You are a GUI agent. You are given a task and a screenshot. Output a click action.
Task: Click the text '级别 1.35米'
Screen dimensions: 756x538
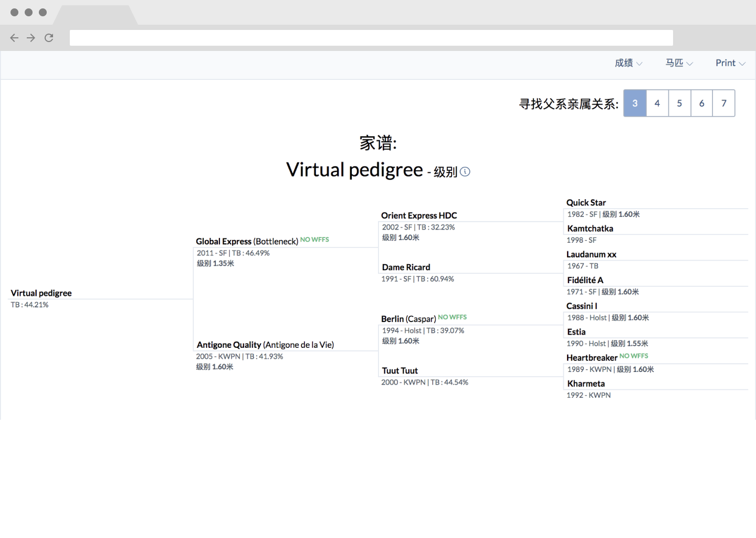tap(215, 264)
